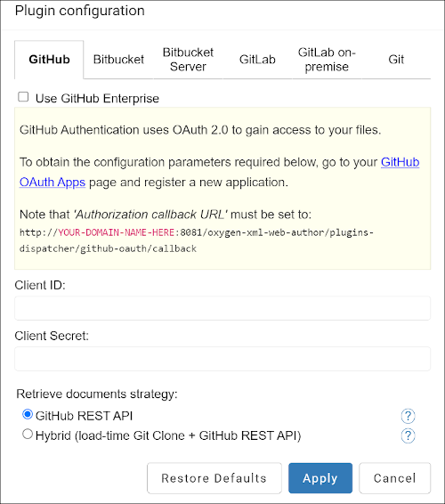Click the Apply button
Viewport: 445px width, 504px height.
tap(320, 478)
